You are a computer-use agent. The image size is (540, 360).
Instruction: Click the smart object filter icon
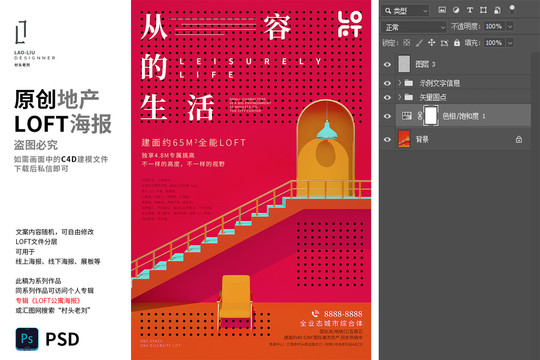[x=497, y=10]
